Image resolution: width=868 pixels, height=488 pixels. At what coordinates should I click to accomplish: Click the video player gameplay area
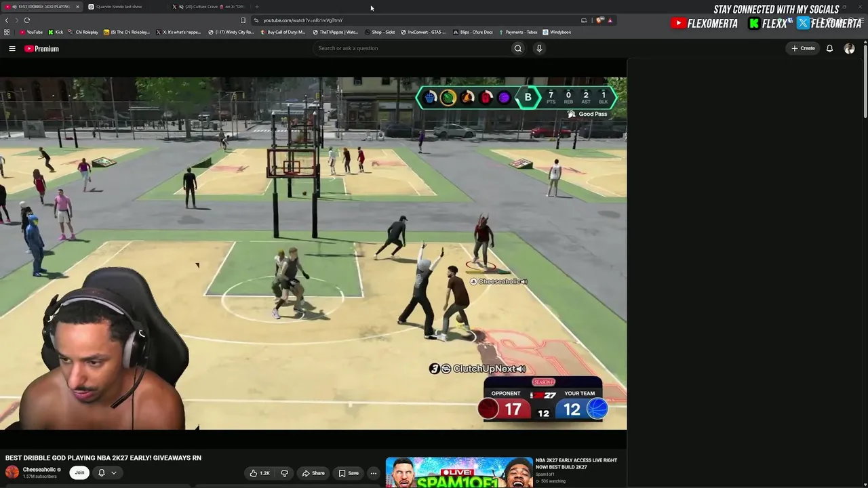point(313,253)
